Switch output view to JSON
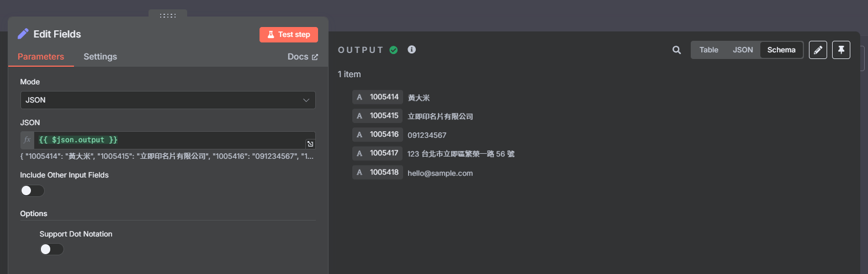 pos(743,50)
